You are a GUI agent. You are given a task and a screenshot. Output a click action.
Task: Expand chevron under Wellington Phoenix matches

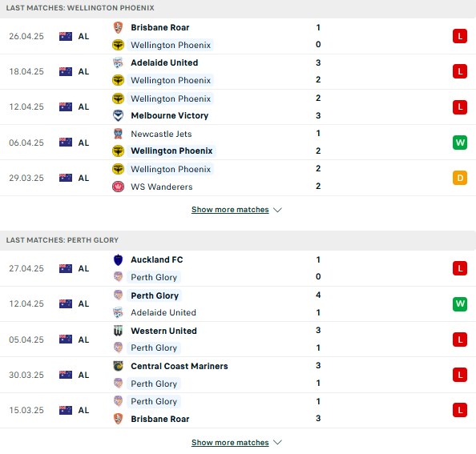pos(277,210)
